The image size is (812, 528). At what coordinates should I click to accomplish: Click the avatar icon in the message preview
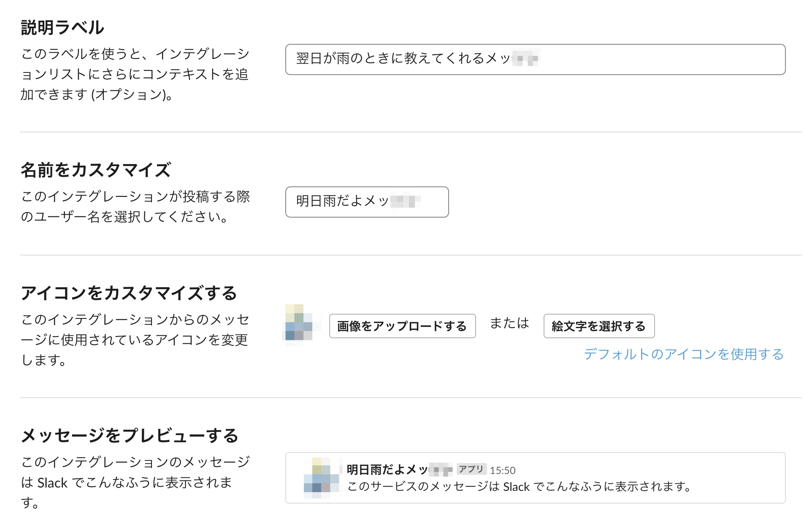321,478
